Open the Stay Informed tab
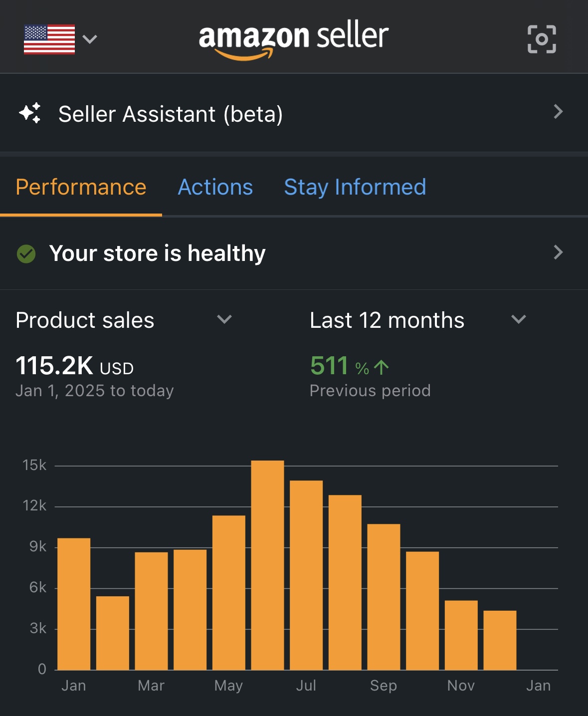Screen dimensions: 588x716 tap(355, 188)
